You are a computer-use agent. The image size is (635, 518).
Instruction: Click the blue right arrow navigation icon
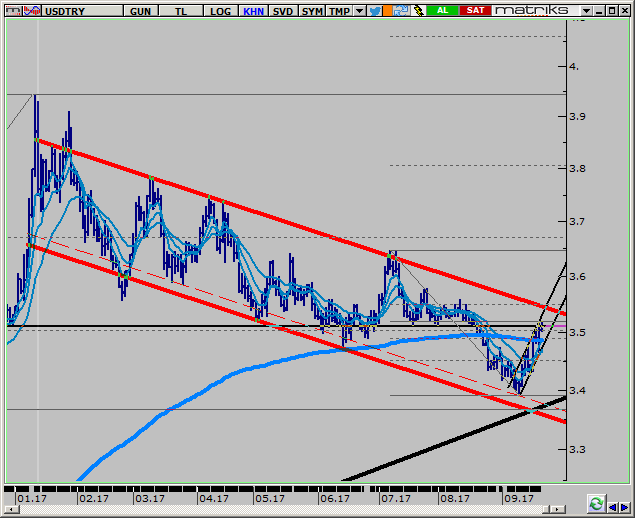coord(624,507)
